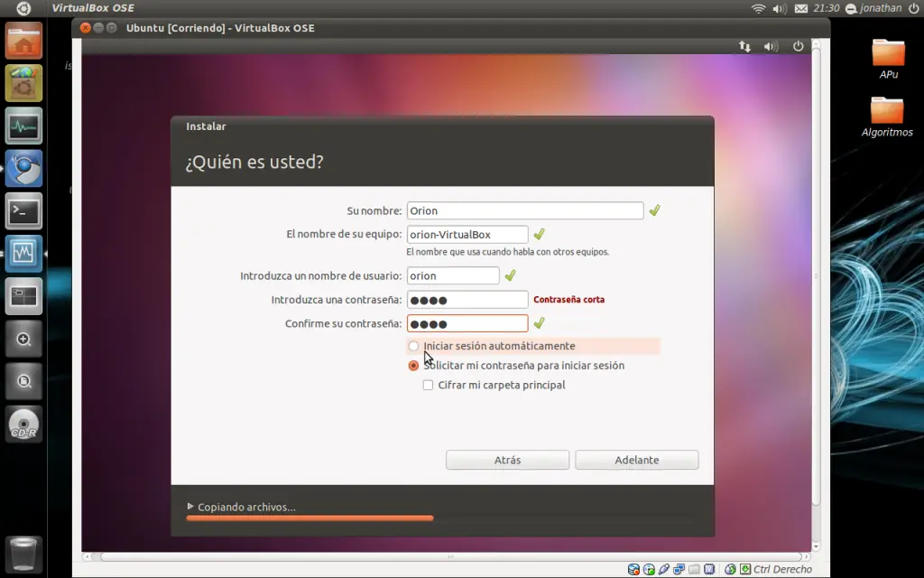The width and height of the screenshot is (924, 578).
Task: Open host session power menu icon
Action: [x=913, y=8]
